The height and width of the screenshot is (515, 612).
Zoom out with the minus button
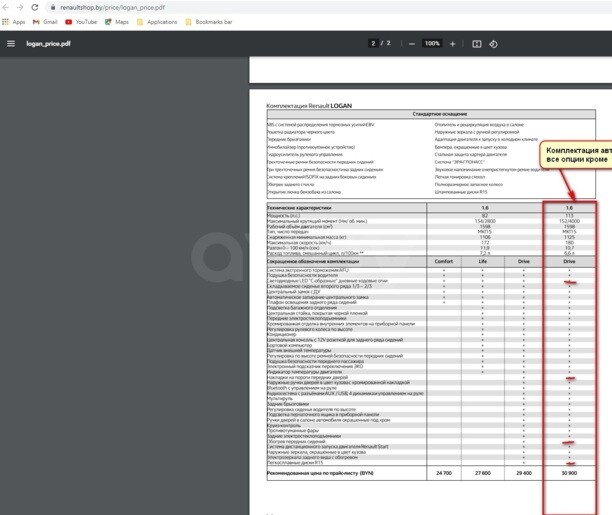[412, 44]
